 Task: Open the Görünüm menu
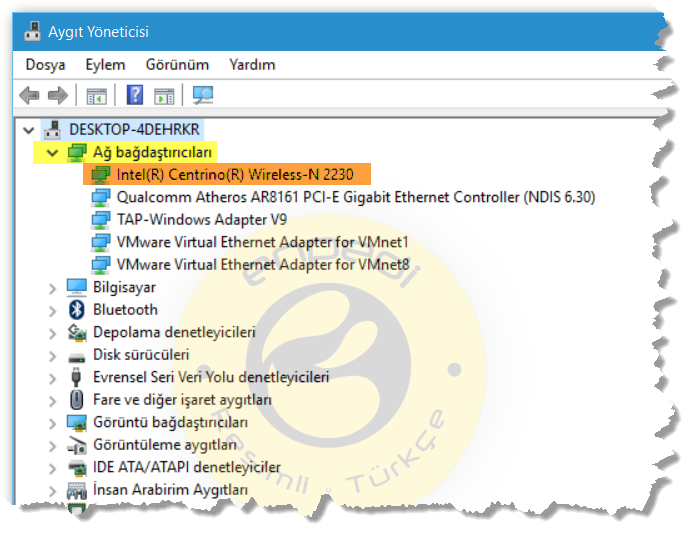pyautogui.click(x=177, y=65)
